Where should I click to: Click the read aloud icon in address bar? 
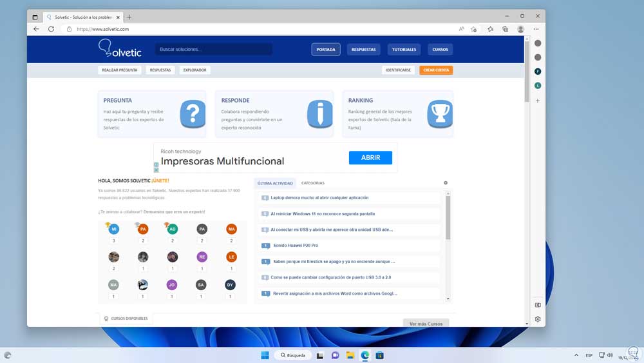point(461,29)
